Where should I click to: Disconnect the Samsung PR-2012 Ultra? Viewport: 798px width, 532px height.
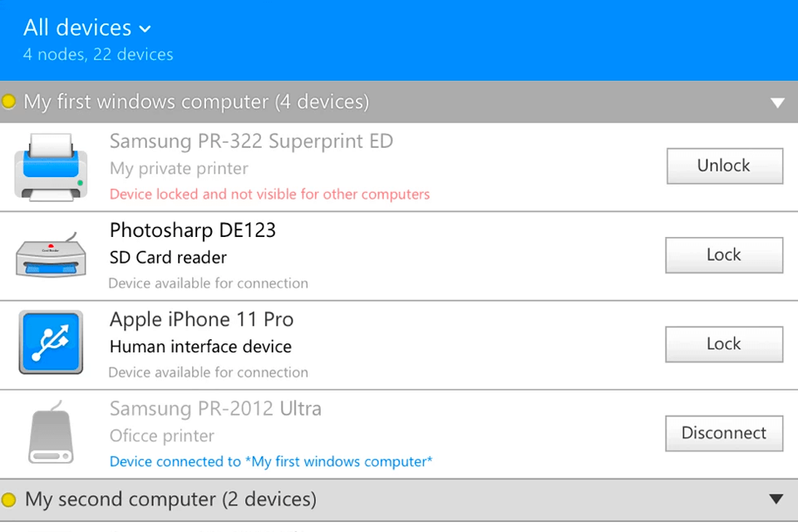point(724,433)
